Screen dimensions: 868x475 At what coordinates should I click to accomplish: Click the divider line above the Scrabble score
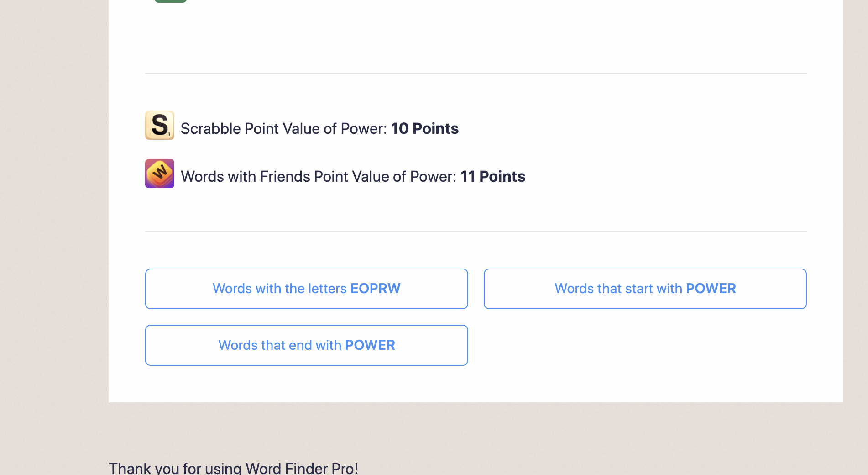point(476,74)
